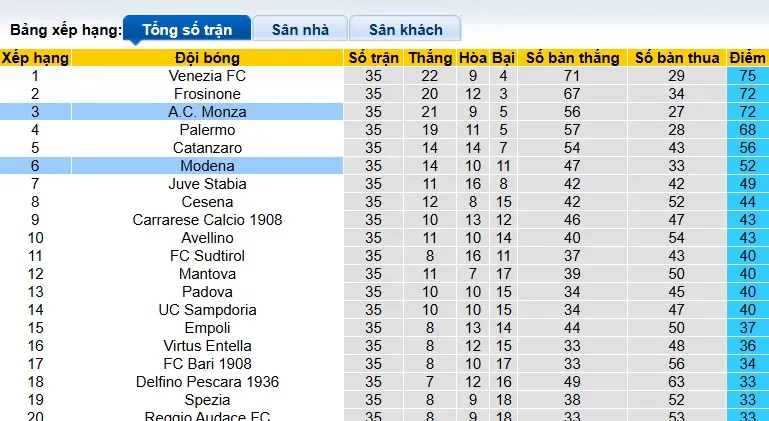Click the Xếp hạng column header
Viewport: 769px width, 421px height.
(x=35, y=58)
